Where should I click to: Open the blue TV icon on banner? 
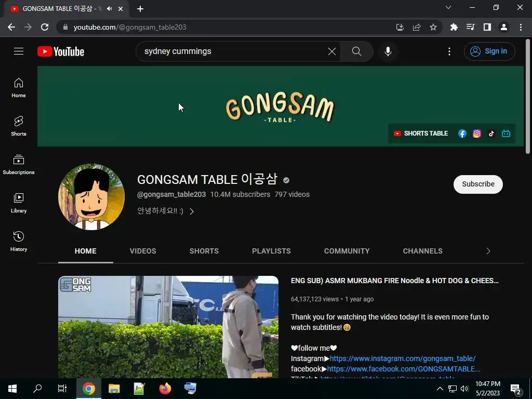point(506,134)
